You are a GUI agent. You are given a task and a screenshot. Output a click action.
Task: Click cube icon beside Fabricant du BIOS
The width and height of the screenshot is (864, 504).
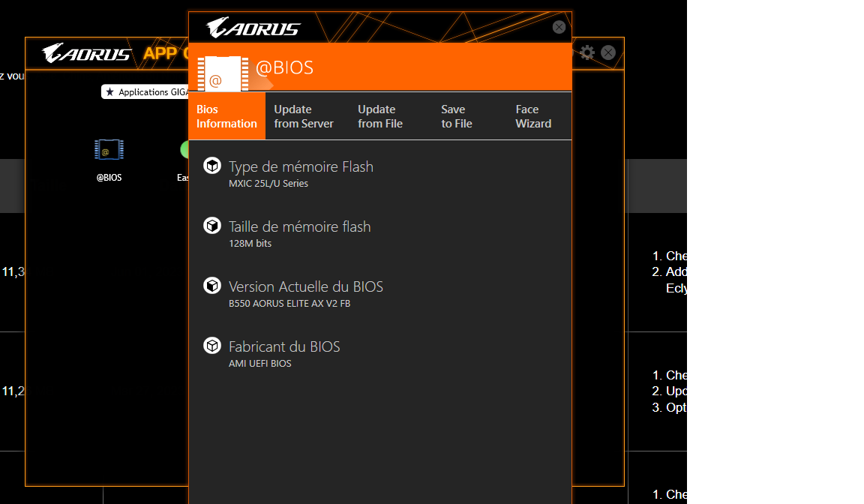tap(212, 345)
